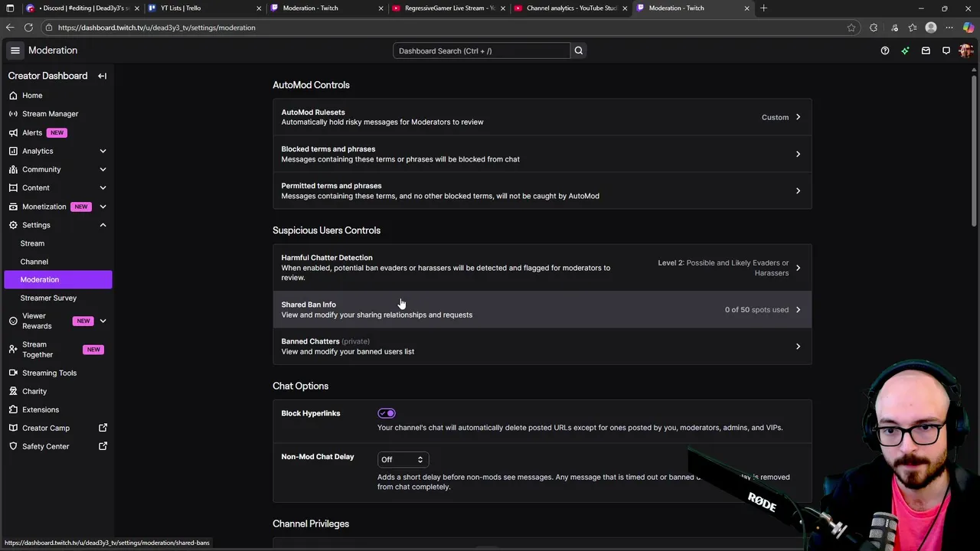Click the dashboard search magnifier button
Viewport: 980px width, 551px height.
(579, 51)
